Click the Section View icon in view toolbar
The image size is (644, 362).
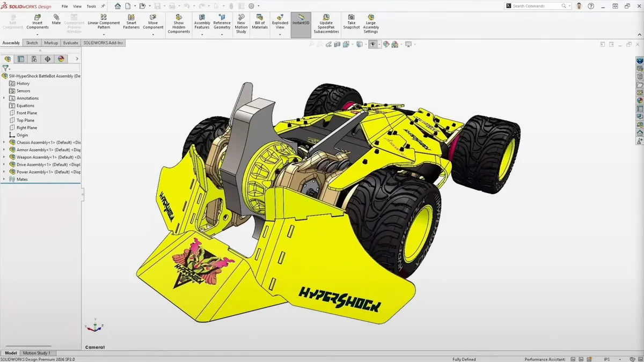(338, 45)
